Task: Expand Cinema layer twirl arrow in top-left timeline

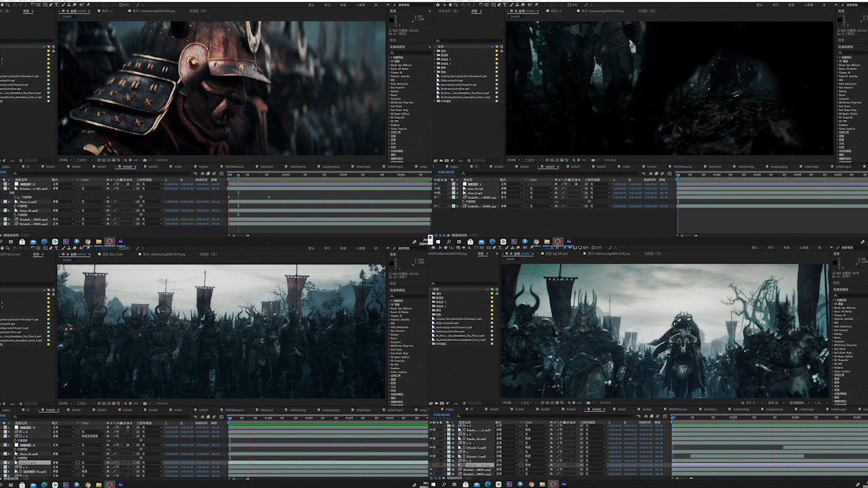Action: coord(2,188)
